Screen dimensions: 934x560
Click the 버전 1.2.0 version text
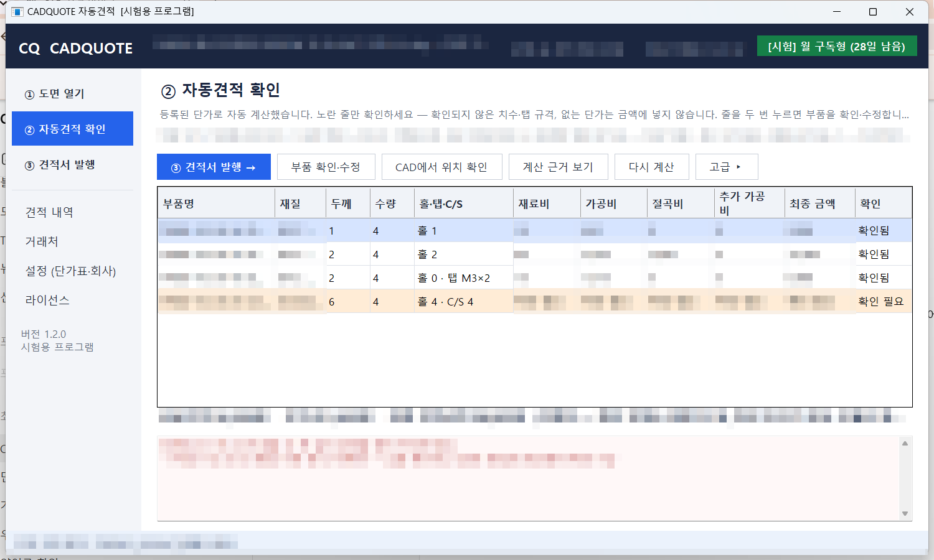(44, 334)
